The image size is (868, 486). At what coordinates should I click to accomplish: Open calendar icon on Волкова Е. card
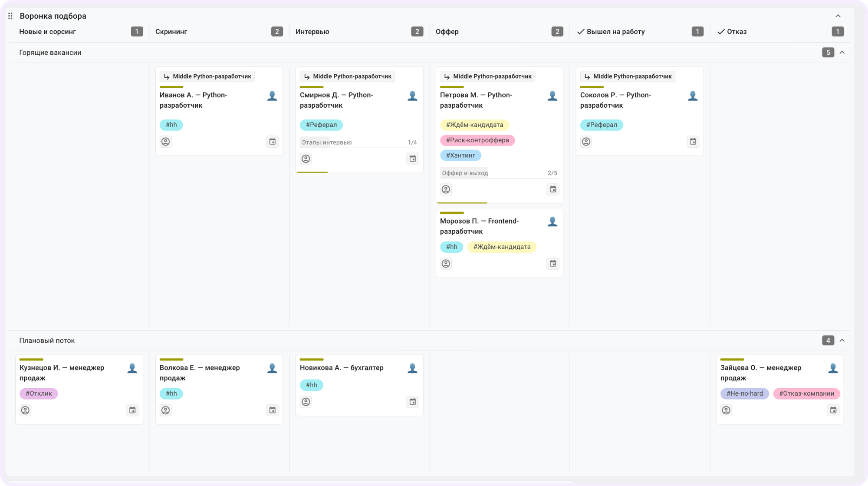pyautogui.click(x=272, y=410)
